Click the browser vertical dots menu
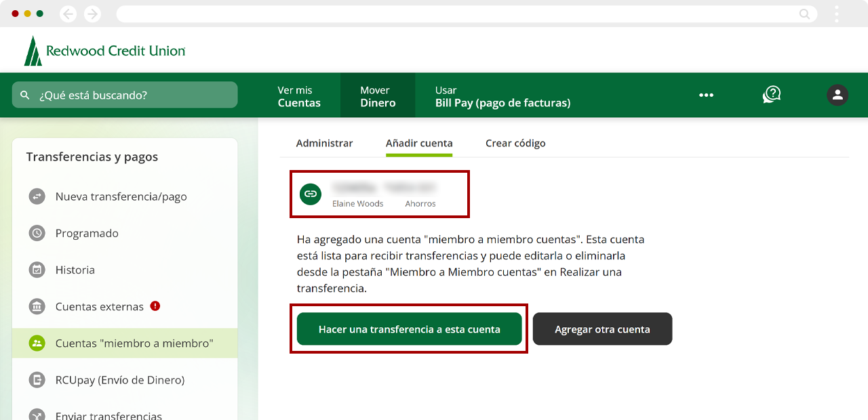Screen dimensions: 868x420 pyautogui.click(x=837, y=14)
